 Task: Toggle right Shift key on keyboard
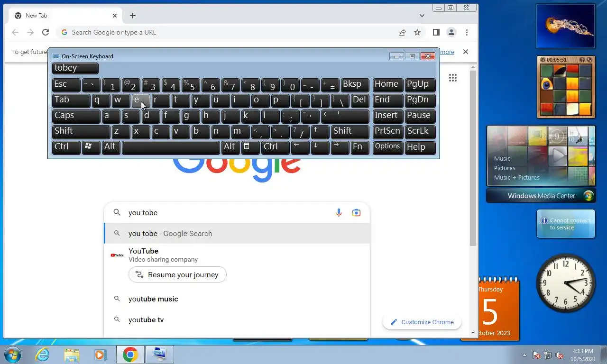350,132
